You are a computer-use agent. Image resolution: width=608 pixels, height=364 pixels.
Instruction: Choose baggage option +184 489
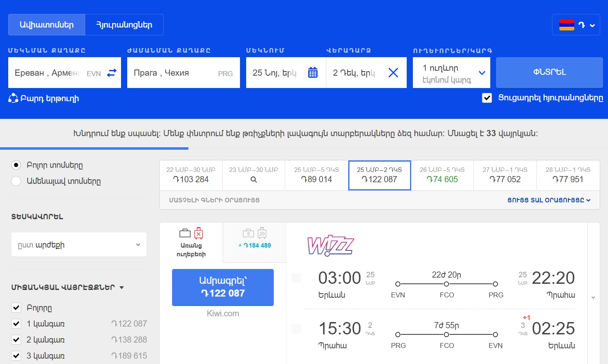pos(254,243)
